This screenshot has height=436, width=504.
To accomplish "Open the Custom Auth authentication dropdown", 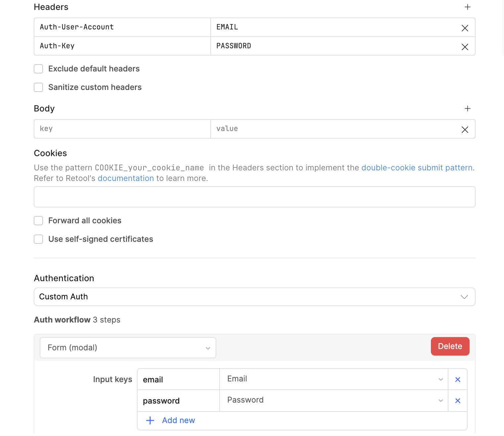I will tap(254, 297).
